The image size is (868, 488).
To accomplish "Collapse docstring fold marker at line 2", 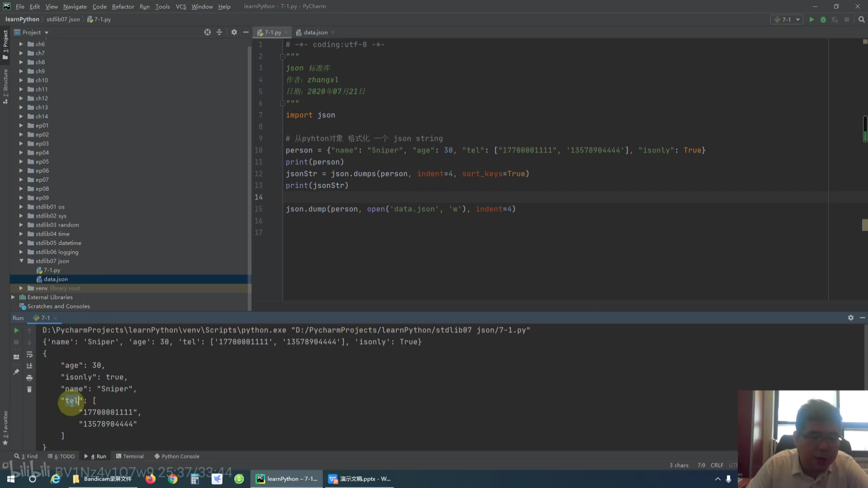I will tap(283, 56).
